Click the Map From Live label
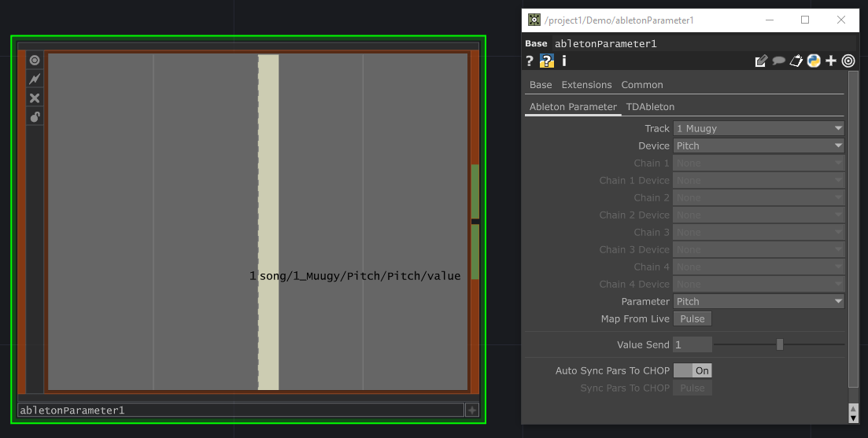This screenshot has height=438, width=868. (635, 318)
